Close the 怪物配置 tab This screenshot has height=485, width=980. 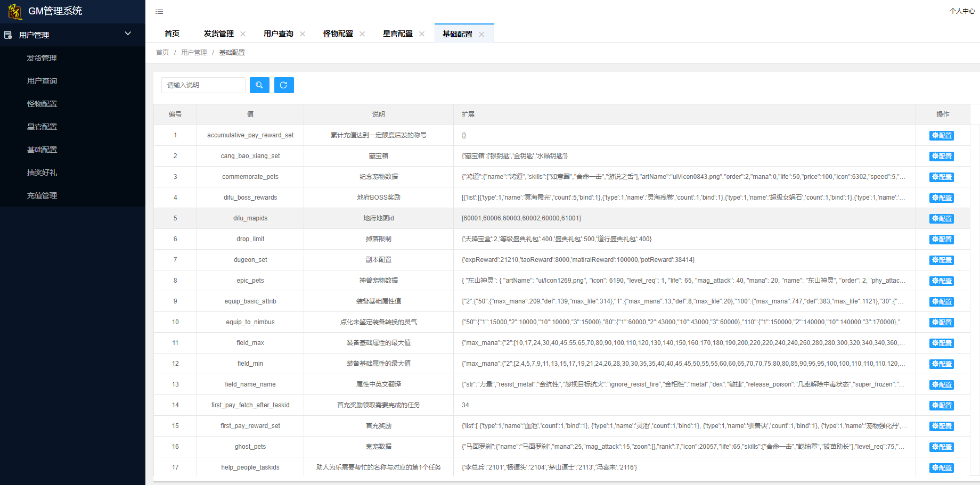tap(362, 34)
